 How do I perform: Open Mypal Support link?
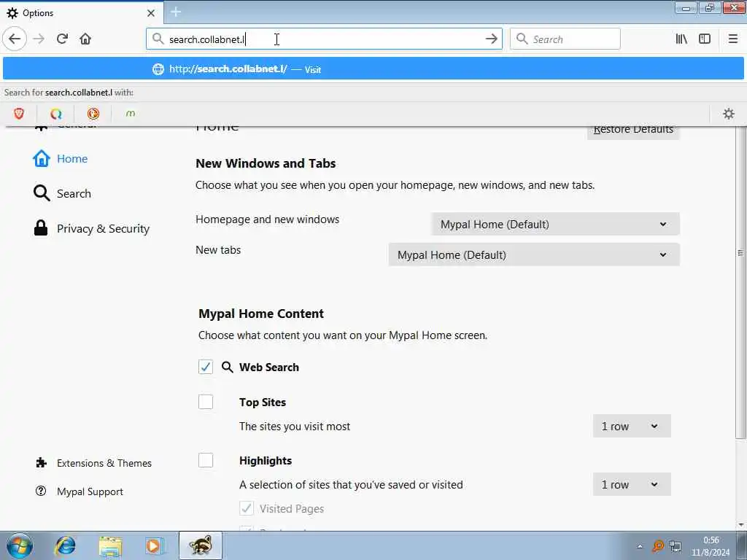[x=80, y=491]
